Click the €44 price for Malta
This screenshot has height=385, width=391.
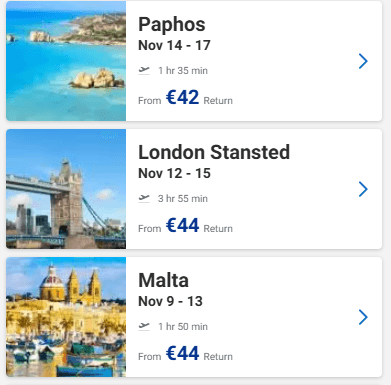[182, 354]
